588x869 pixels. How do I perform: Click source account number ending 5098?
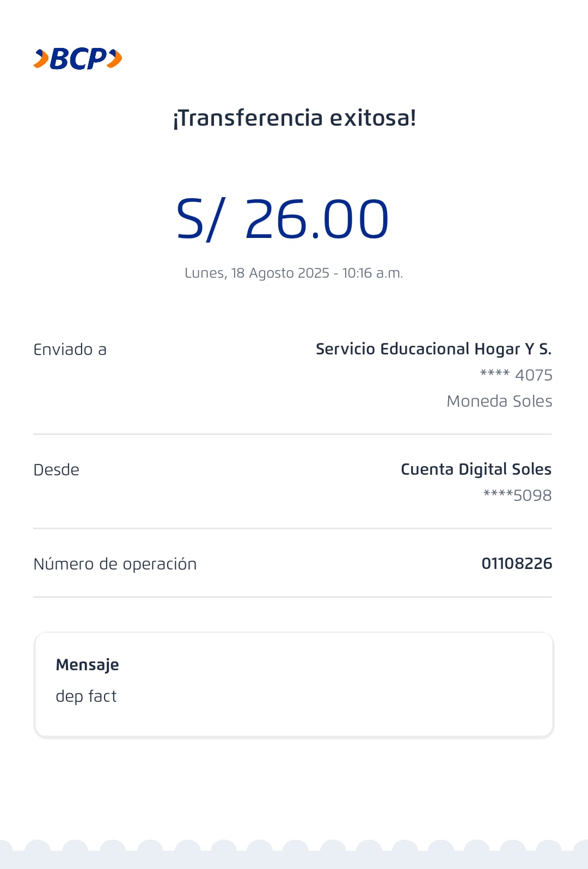click(x=517, y=495)
